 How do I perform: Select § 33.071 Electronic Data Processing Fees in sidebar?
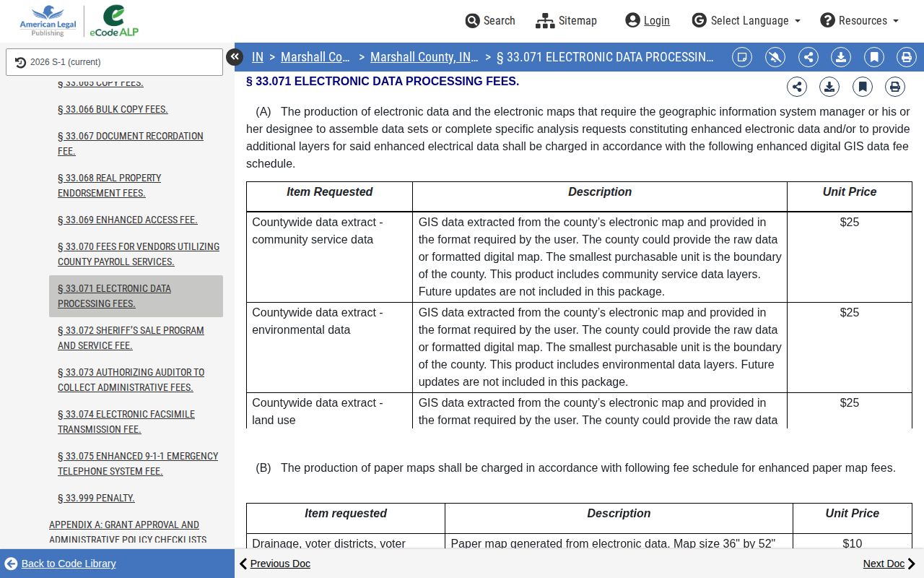136,296
